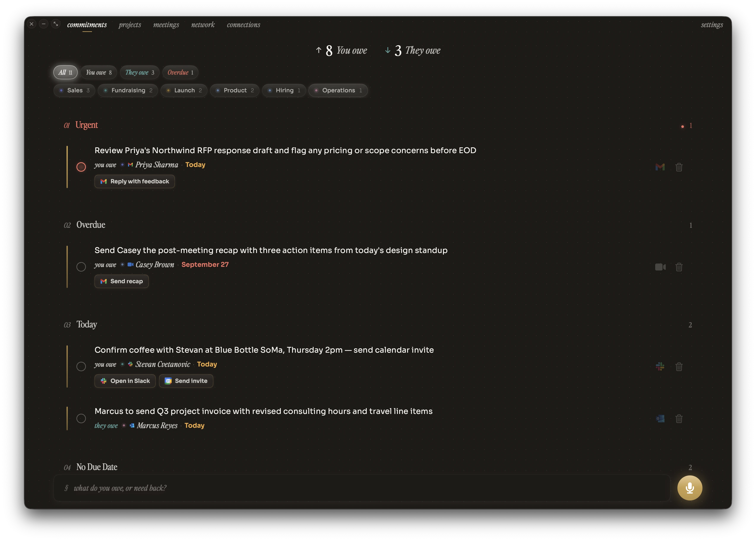
Task: Open the Gmail source icon on Priya's RFP row
Action: pos(660,167)
